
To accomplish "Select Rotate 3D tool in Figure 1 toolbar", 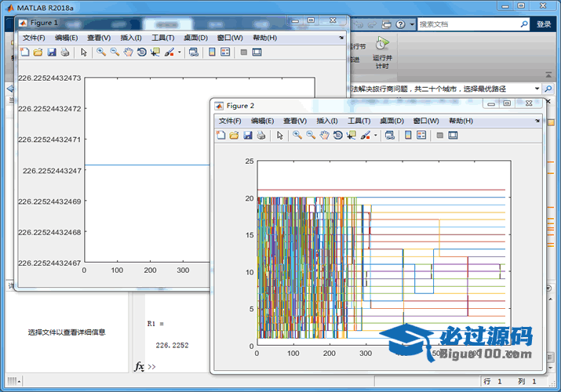I will 142,53.
